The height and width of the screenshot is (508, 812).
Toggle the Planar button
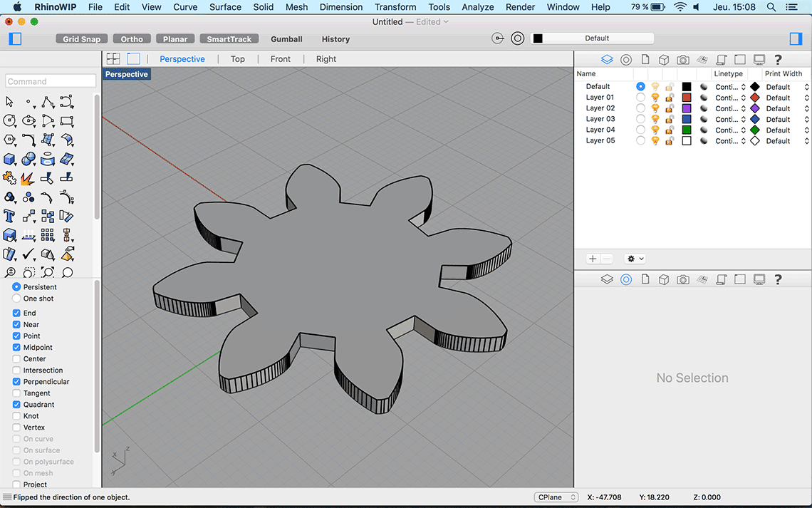pos(175,39)
